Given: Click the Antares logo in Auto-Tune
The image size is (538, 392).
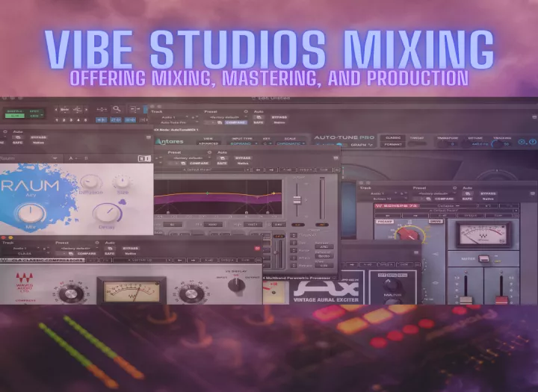Looking at the screenshot, I should point(170,142).
